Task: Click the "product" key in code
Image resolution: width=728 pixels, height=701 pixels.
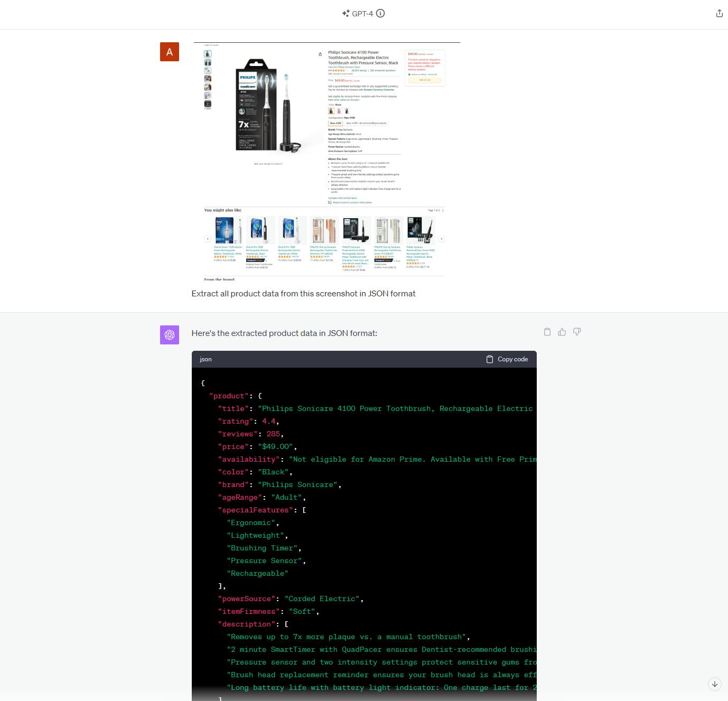Action: click(229, 396)
